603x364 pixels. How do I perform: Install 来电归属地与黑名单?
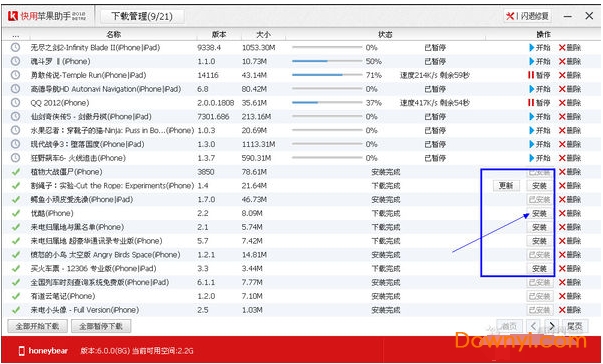pos(539,228)
